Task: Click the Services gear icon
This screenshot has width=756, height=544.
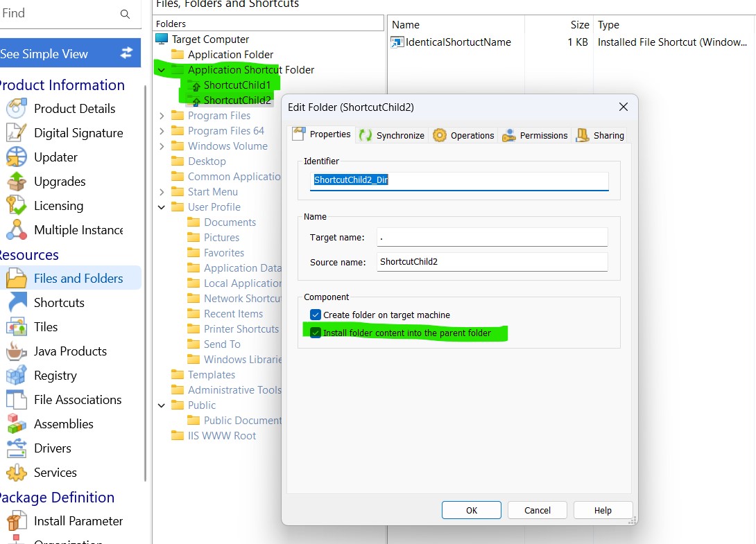Action: coord(16,473)
